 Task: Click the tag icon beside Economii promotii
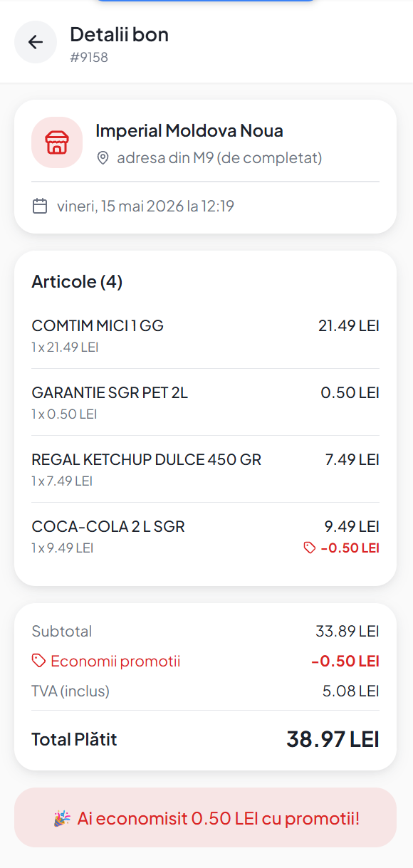38,662
